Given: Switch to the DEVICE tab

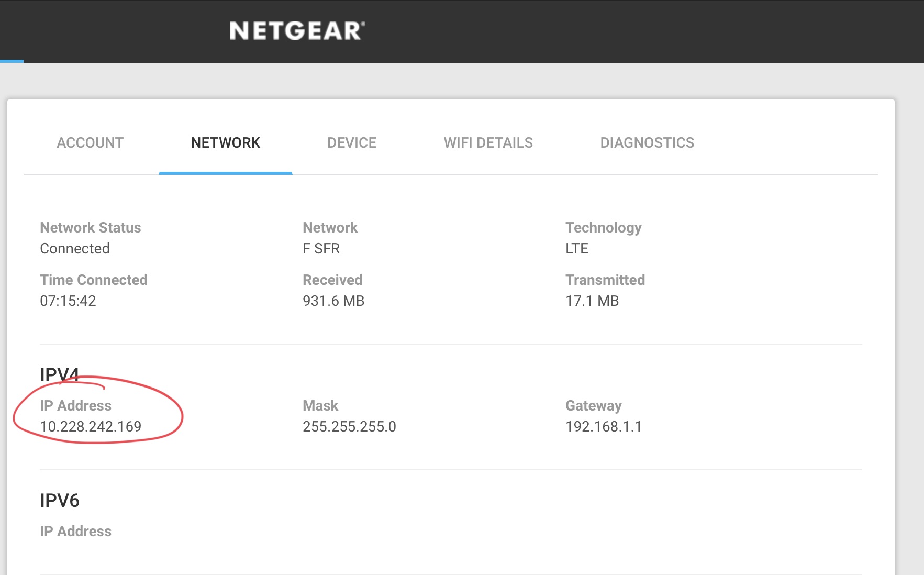Looking at the screenshot, I should [x=352, y=142].
